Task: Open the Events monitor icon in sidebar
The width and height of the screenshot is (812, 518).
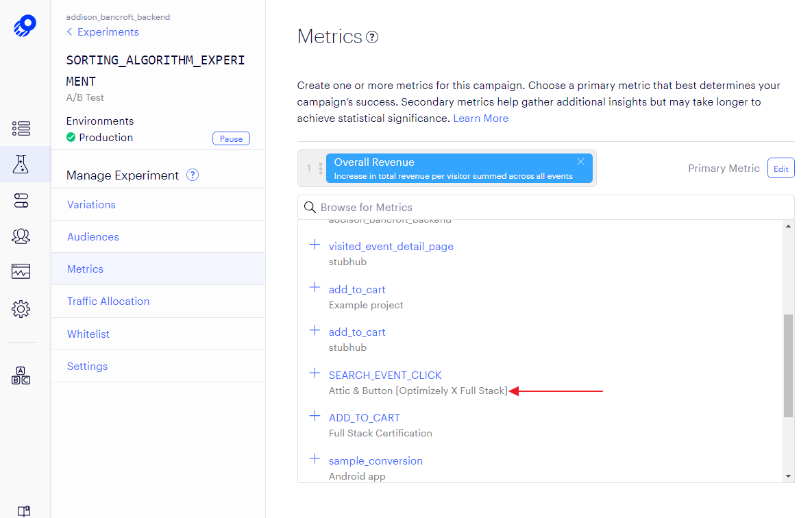Action: [21, 271]
